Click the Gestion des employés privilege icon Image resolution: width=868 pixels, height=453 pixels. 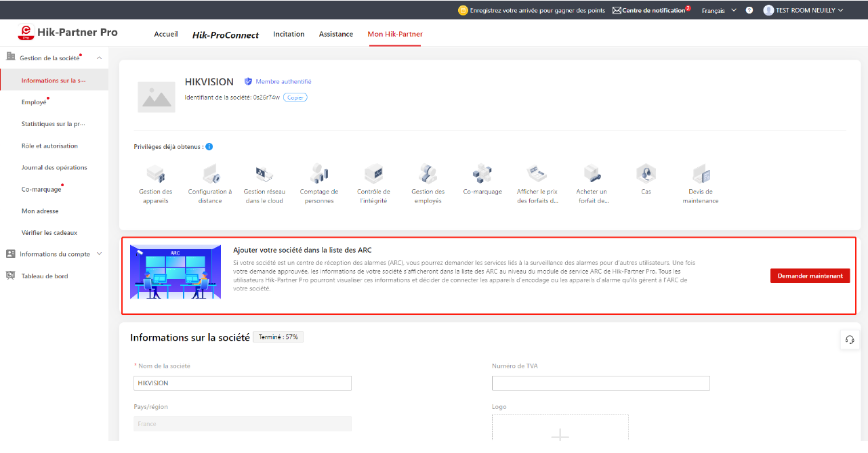tap(428, 174)
